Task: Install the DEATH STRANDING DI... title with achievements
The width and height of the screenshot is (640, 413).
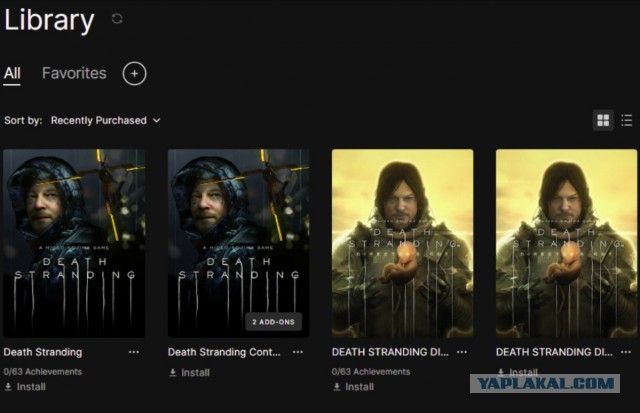Action: pos(353,387)
